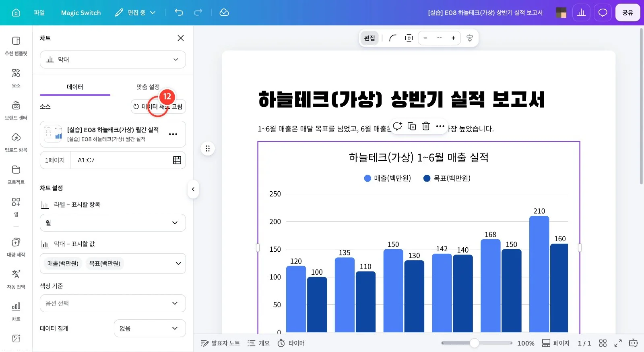Viewport: 644px width, 352px height.
Task: Open the 차트 sidebar item
Action: 16,311
